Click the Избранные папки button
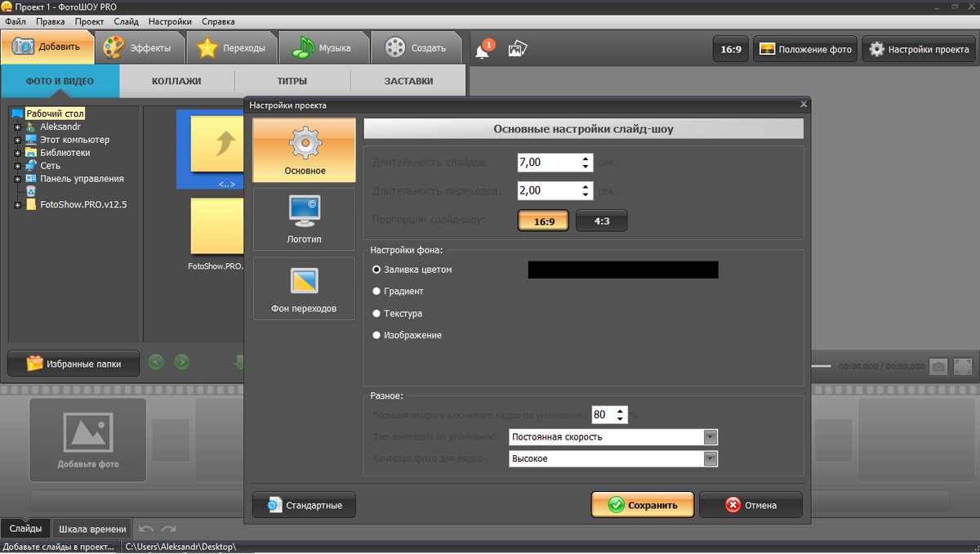The image size is (980, 554). pyautogui.click(x=73, y=364)
